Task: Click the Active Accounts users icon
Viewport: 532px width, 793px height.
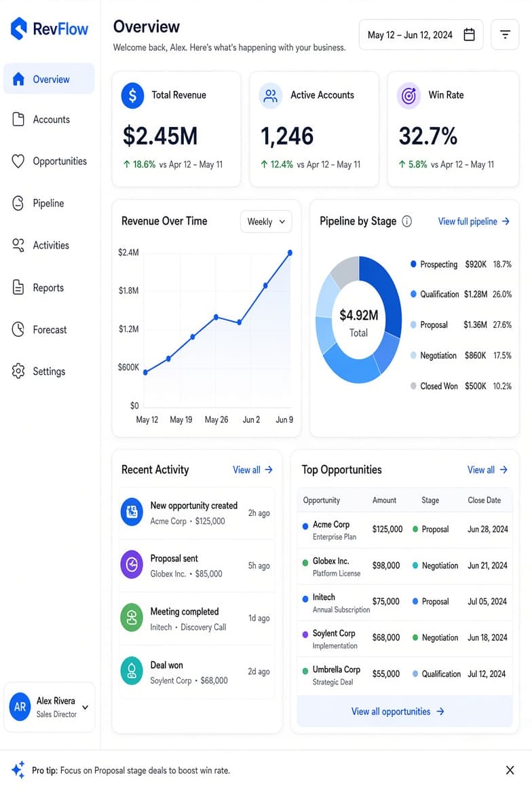Action: click(x=271, y=95)
